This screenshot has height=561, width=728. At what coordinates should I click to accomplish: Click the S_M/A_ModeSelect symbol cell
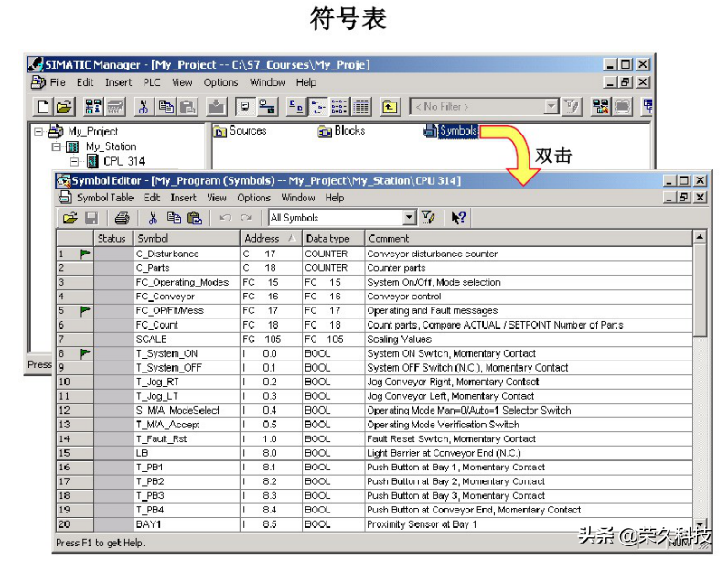tap(187, 411)
